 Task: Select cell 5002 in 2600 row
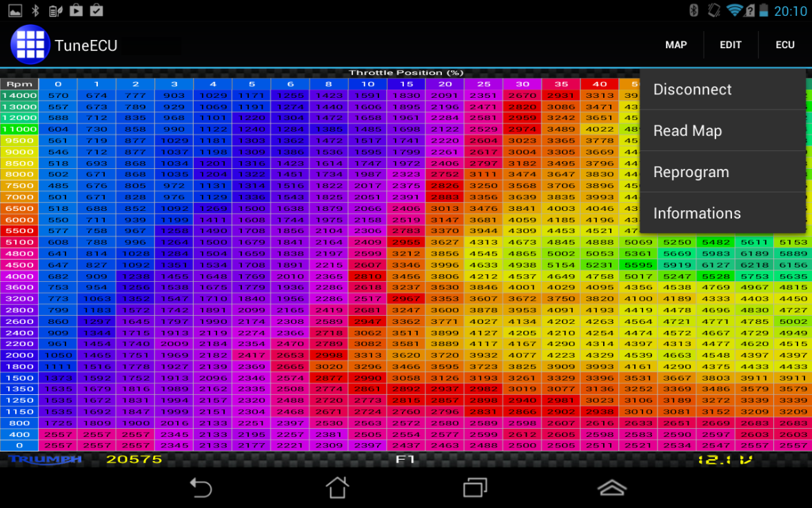(x=793, y=322)
